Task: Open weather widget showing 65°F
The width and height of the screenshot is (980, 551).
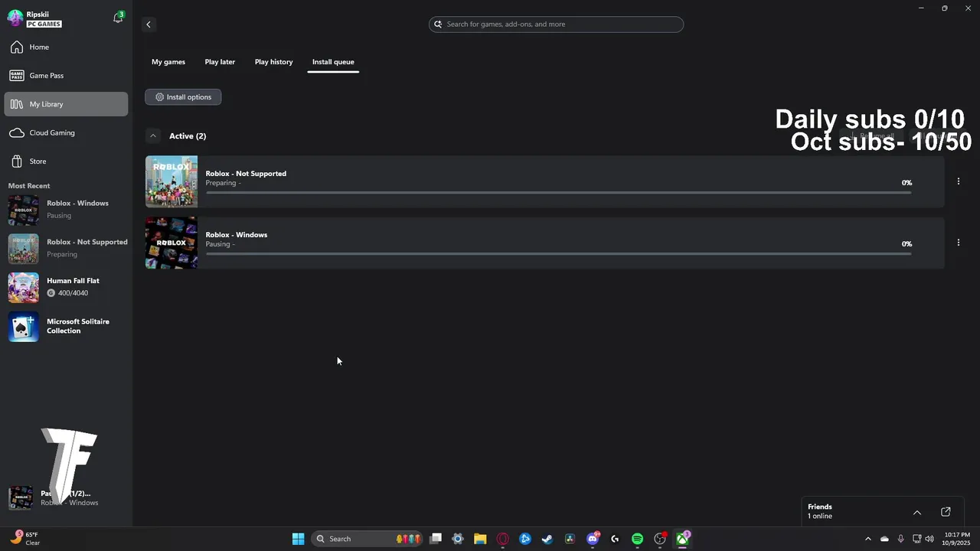Action: click(x=24, y=539)
